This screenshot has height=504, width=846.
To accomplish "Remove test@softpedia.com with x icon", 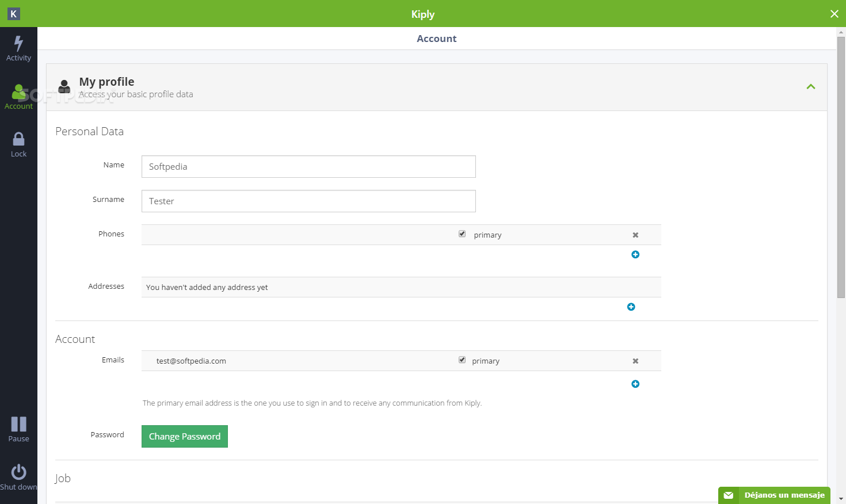I will [635, 361].
